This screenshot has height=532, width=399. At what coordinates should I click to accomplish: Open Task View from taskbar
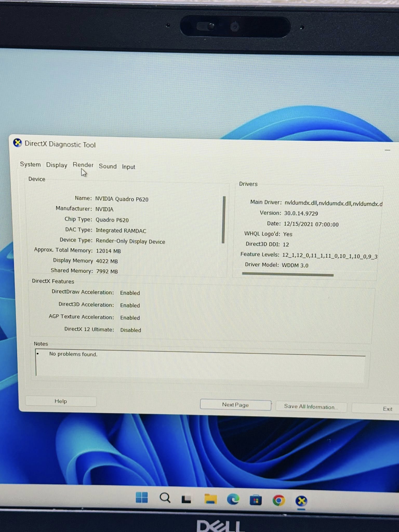coord(186,499)
